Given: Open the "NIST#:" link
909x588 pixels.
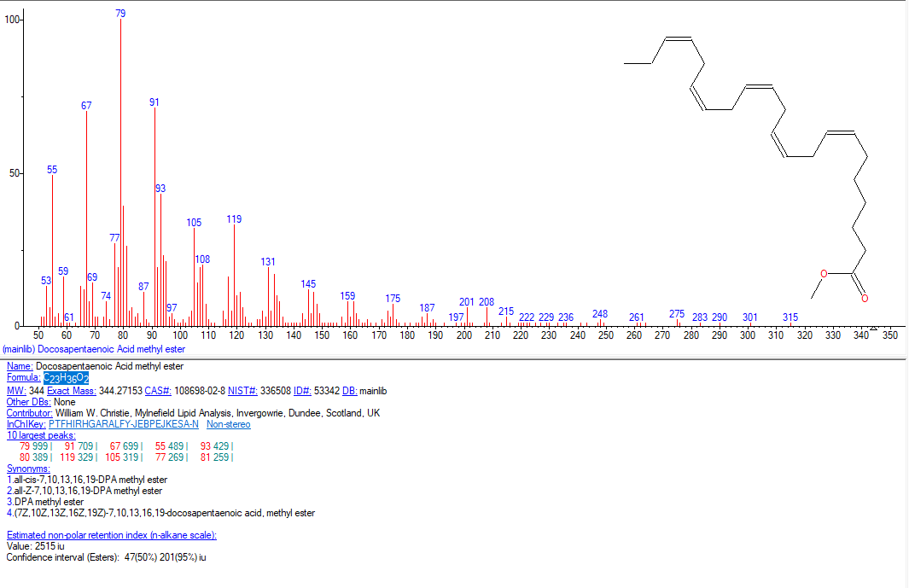Looking at the screenshot, I should [x=242, y=390].
